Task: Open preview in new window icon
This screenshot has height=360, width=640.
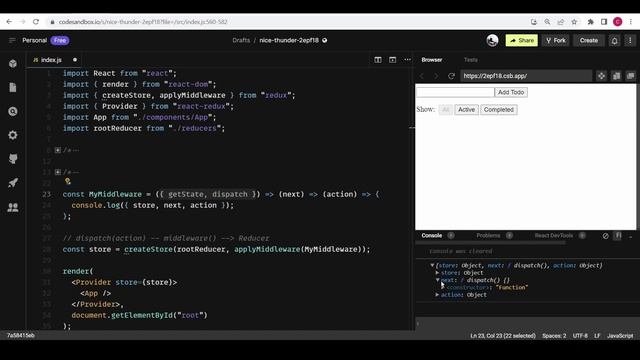Action: point(631,76)
